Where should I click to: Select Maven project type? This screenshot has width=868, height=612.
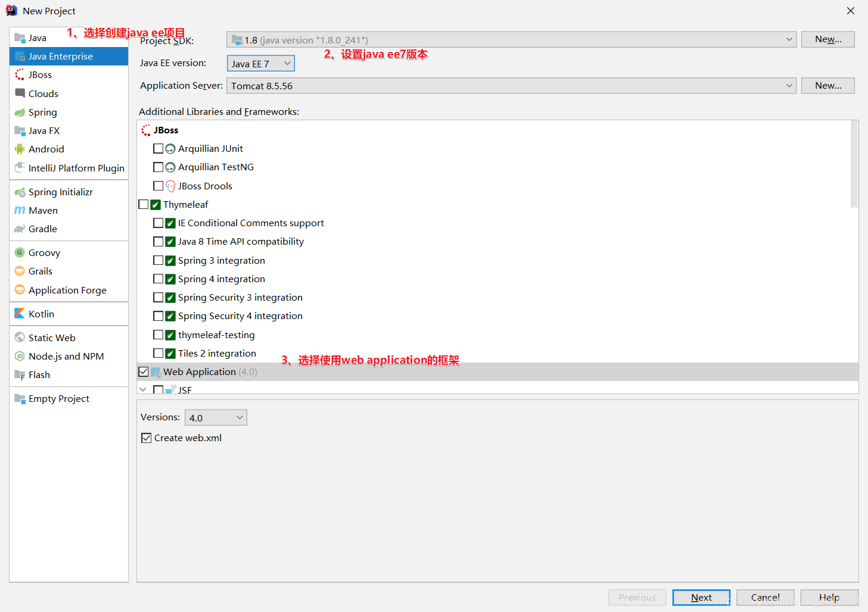tap(69, 210)
